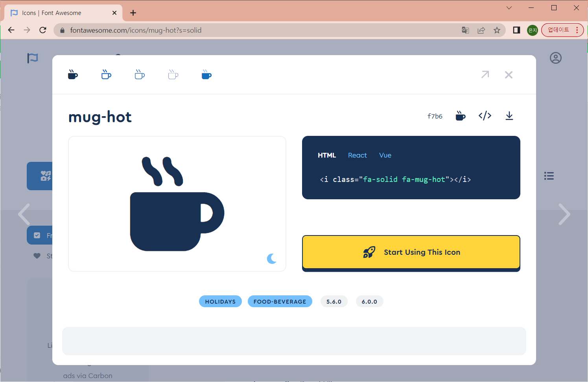Viewport: 588px width, 382px height.
Task: Bookmark this page with the star
Action: click(497, 30)
